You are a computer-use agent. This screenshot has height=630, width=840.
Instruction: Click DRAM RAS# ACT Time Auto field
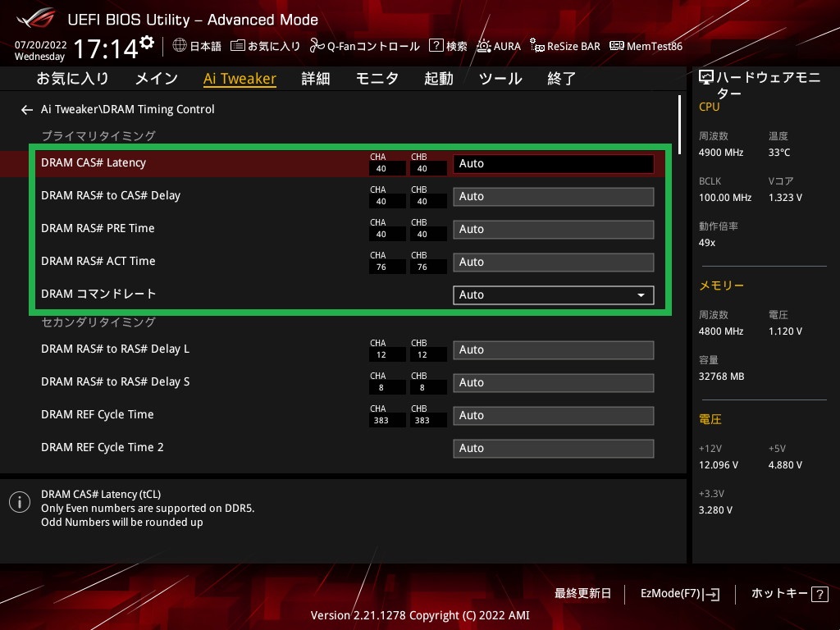(554, 262)
